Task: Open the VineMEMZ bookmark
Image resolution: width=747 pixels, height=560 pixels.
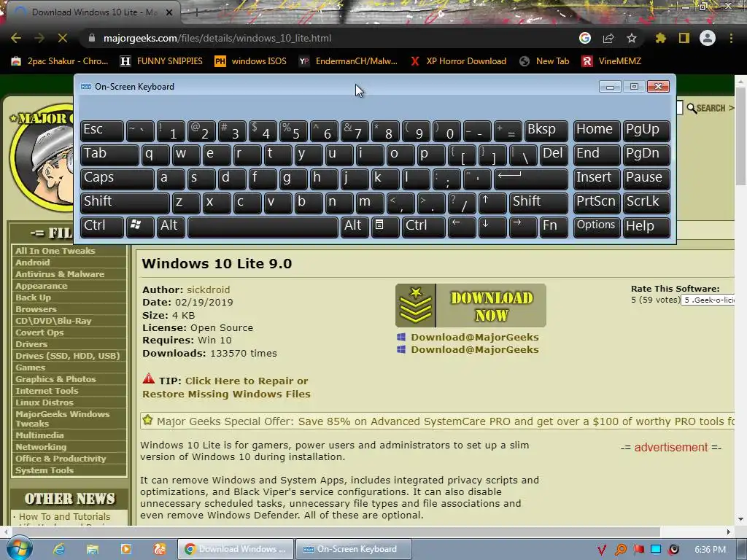Action: (611, 61)
